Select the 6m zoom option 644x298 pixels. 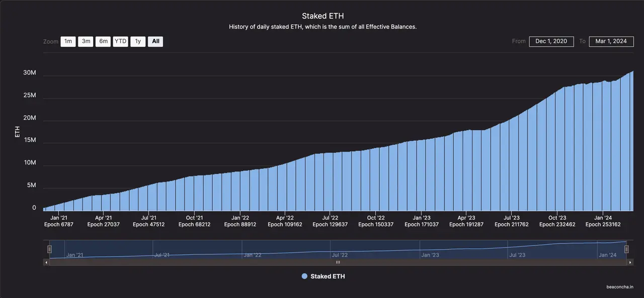click(103, 41)
